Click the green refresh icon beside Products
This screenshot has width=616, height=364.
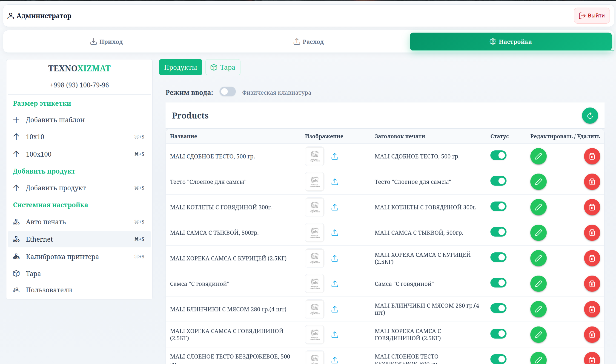point(590,116)
